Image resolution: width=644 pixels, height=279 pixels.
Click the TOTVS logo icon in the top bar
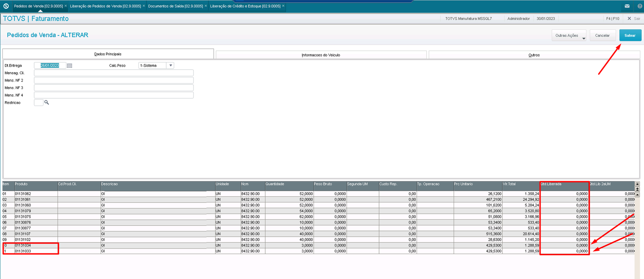tap(6, 6)
